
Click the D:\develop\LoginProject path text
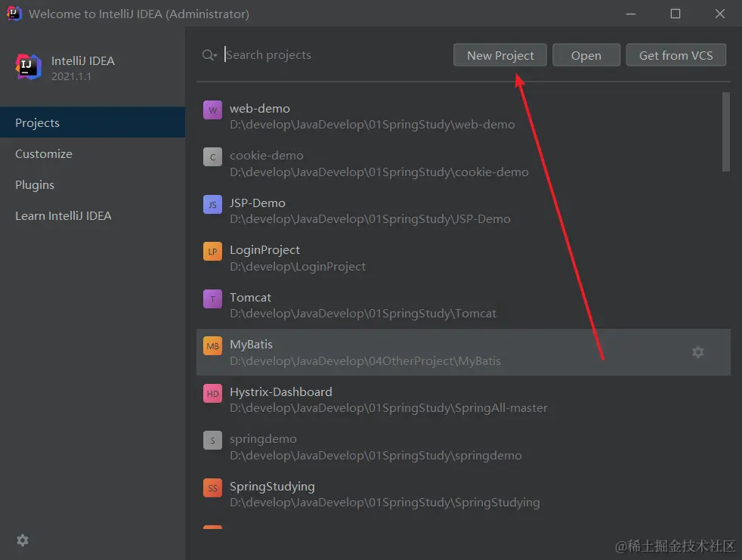298,267
